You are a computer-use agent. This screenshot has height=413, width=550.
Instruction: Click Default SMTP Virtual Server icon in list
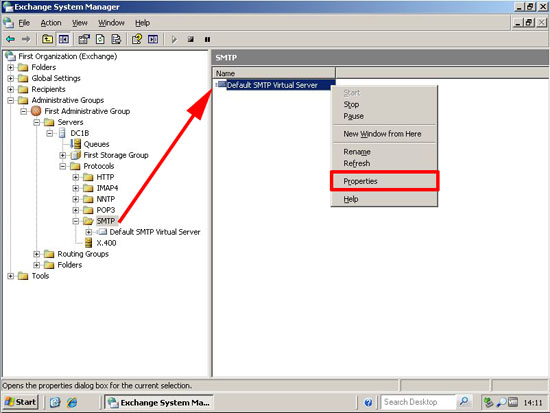[221, 84]
